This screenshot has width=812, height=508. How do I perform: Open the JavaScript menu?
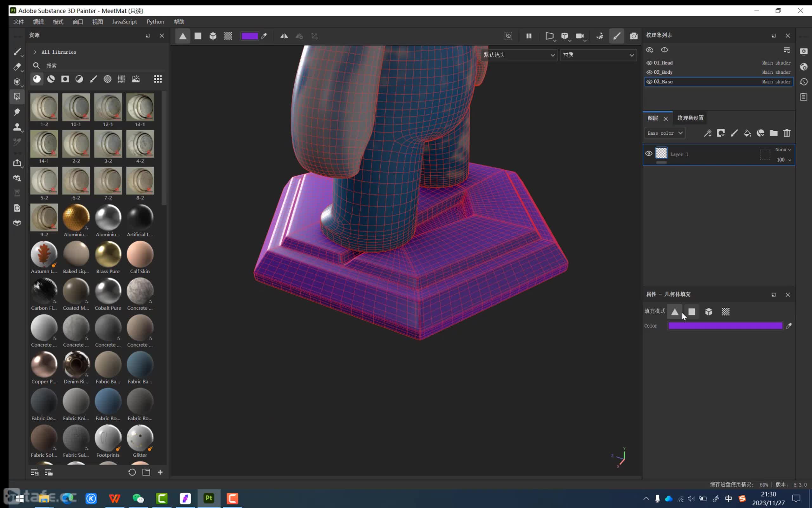124,22
